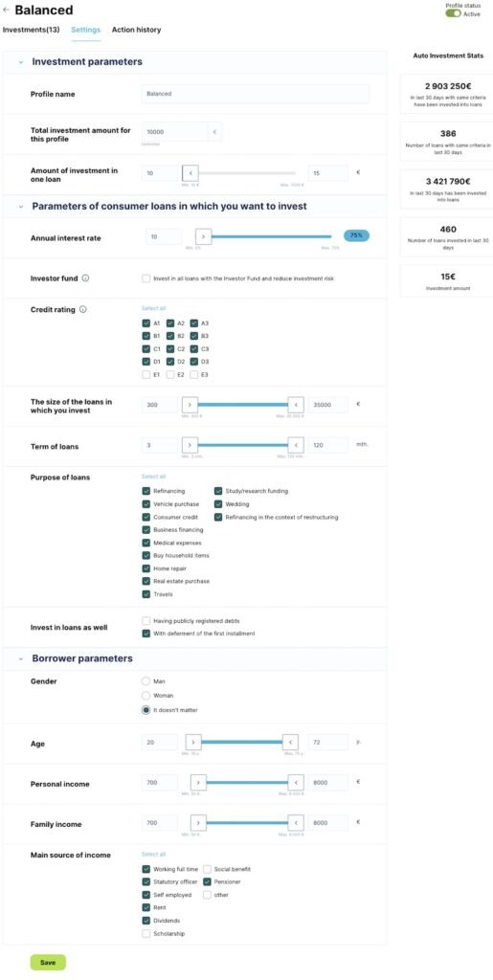Collapse the consumer loans parameters section

[21, 207]
